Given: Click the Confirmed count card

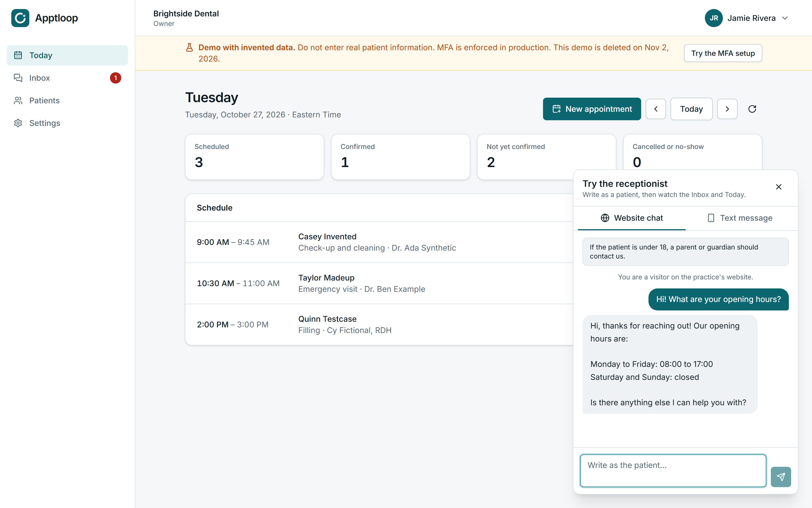Looking at the screenshot, I should point(400,157).
